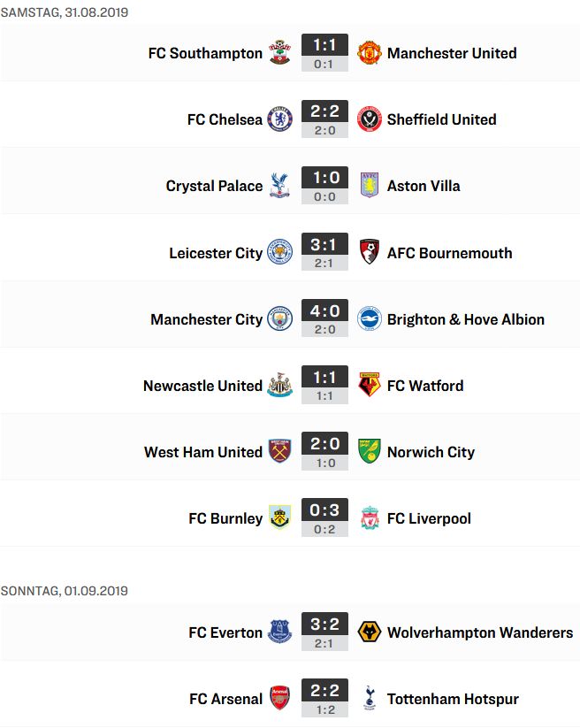
Task: Click the Wolverhampton Wanderers wolf logo
Action: click(370, 632)
